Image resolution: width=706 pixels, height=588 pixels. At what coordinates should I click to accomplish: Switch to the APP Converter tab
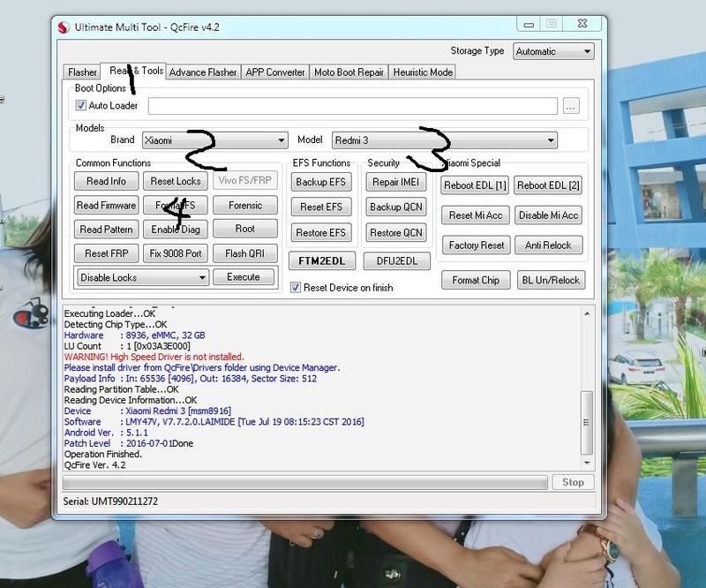(x=275, y=72)
